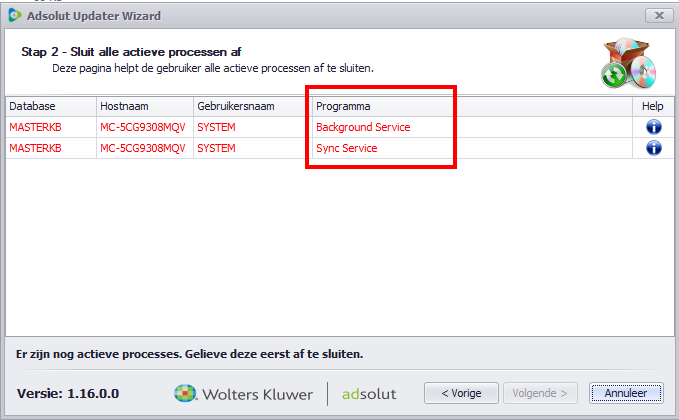Click the Sync Service row help info icon
The height and width of the screenshot is (420, 679).
click(654, 148)
